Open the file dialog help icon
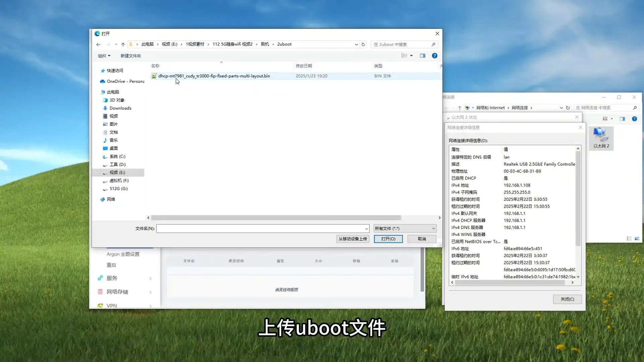 [434, 56]
